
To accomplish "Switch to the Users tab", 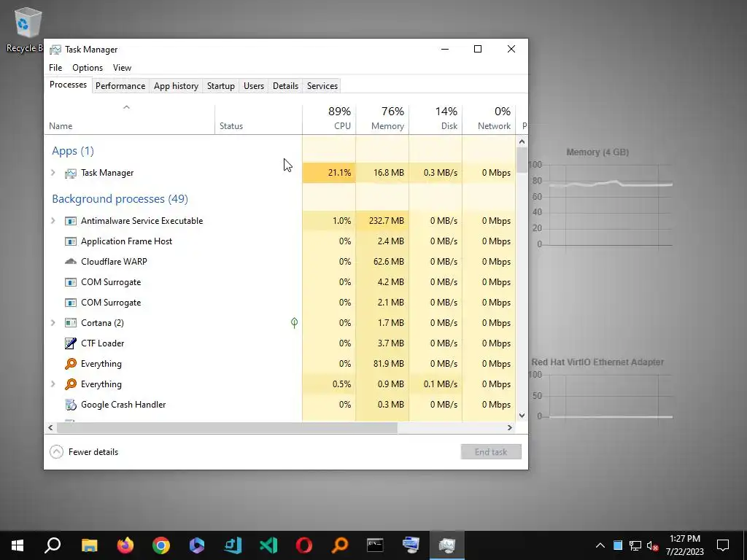I will click(x=253, y=86).
